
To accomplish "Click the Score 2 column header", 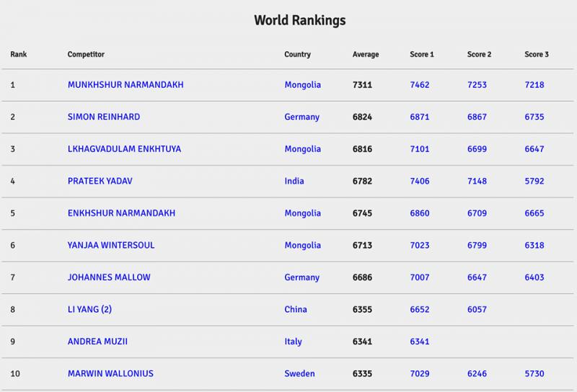I will 479,55.
